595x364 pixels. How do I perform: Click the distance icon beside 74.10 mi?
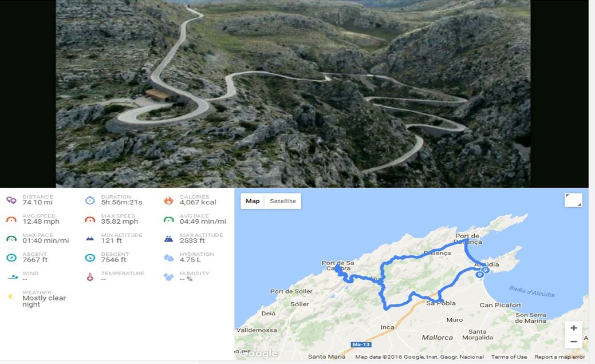[11, 200]
